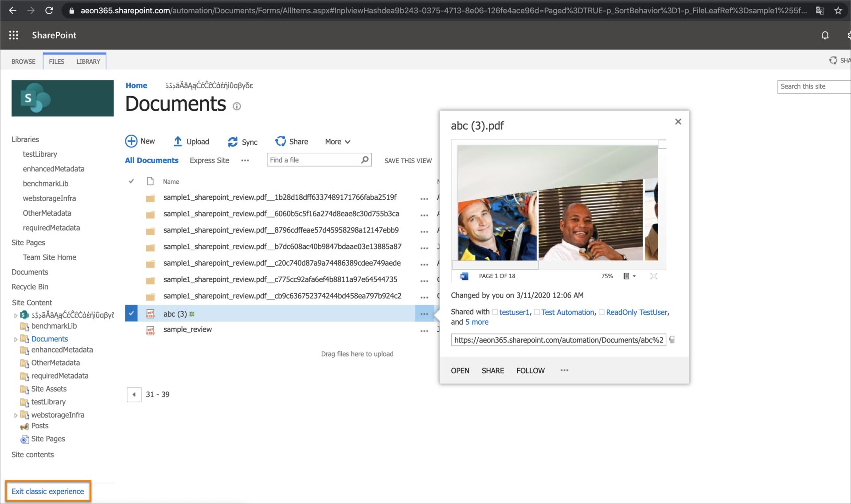The height and width of the screenshot is (504, 851).
Task: Expand the ellipsis menu for abc (3)
Action: tap(424, 313)
